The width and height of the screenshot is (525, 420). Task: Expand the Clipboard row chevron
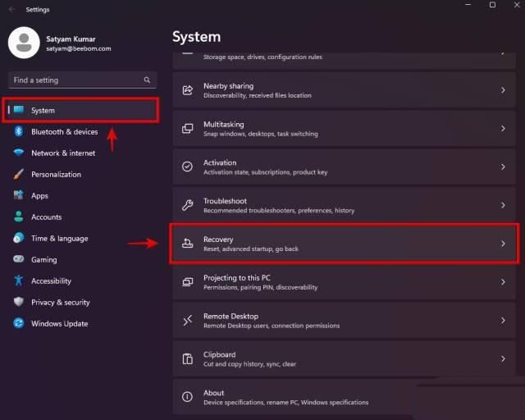coord(503,358)
